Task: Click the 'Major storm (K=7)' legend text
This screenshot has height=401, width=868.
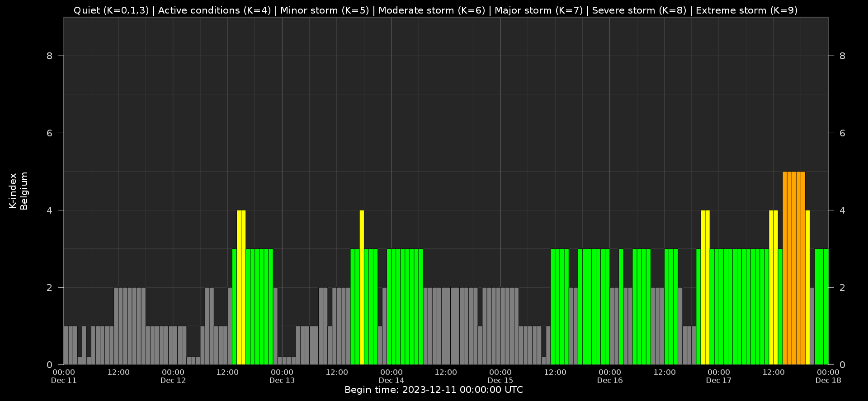Action: (x=538, y=10)
